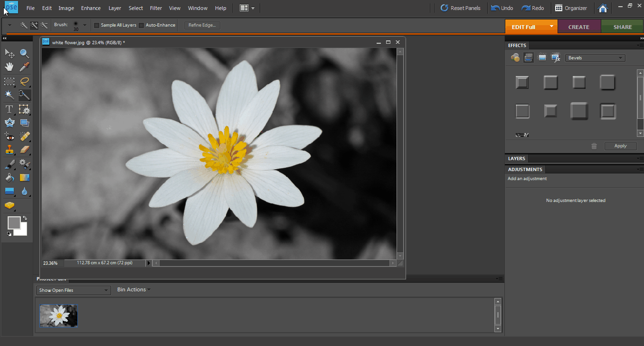Toggle the Auto-Enhance checkbox
644x346 pixels.
point(142,25)
